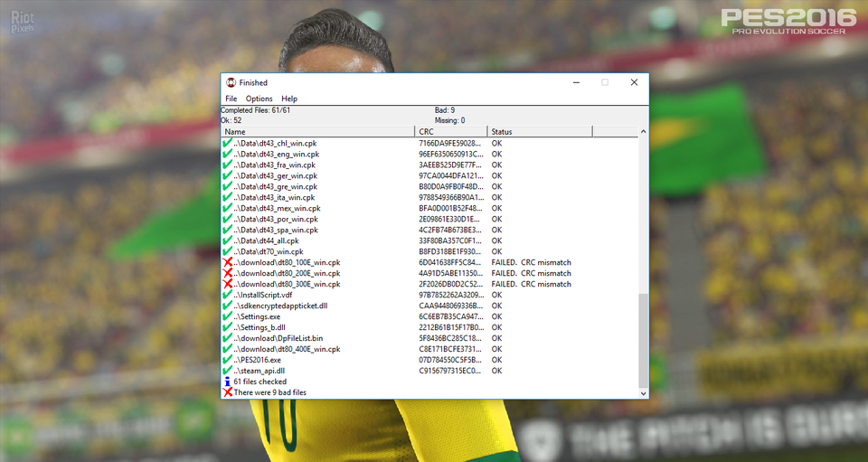Viewport: 868px width, 462px height.
Task: Click green check icon for dt43_fra_win.cpk
Action: coord(228,165)
